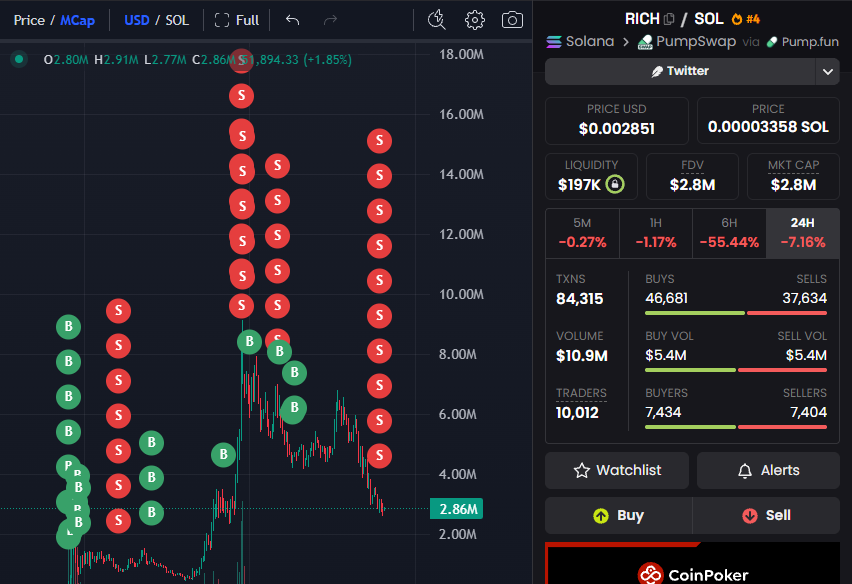Click the trending flame #4 badge
The height and width of the screenshot is (584, 852).
pos(746,19)
